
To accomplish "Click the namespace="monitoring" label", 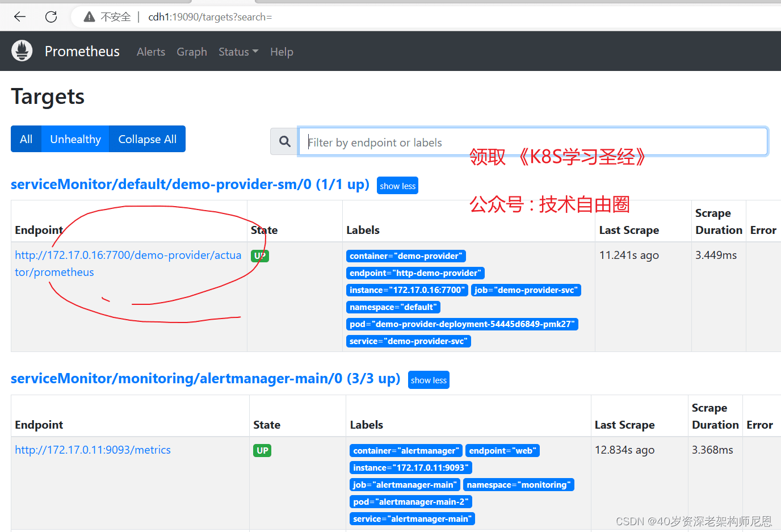I will coord(519,485).
